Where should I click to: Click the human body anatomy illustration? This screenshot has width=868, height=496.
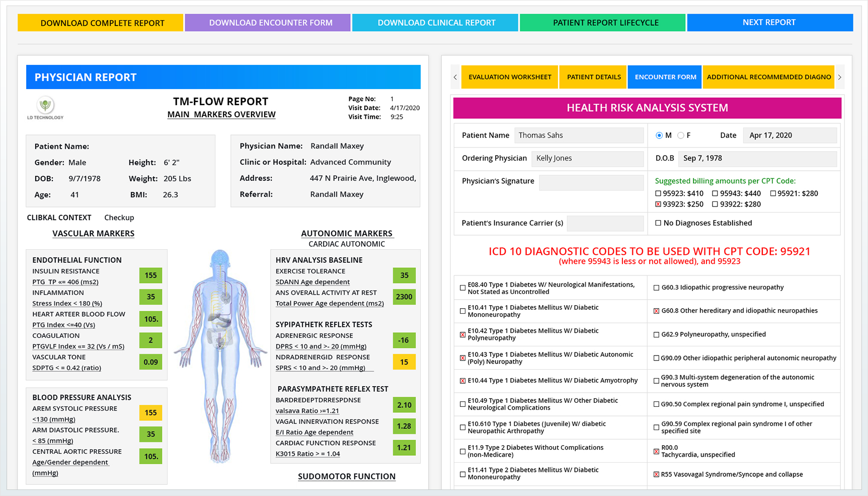click(x=220, y=355)
